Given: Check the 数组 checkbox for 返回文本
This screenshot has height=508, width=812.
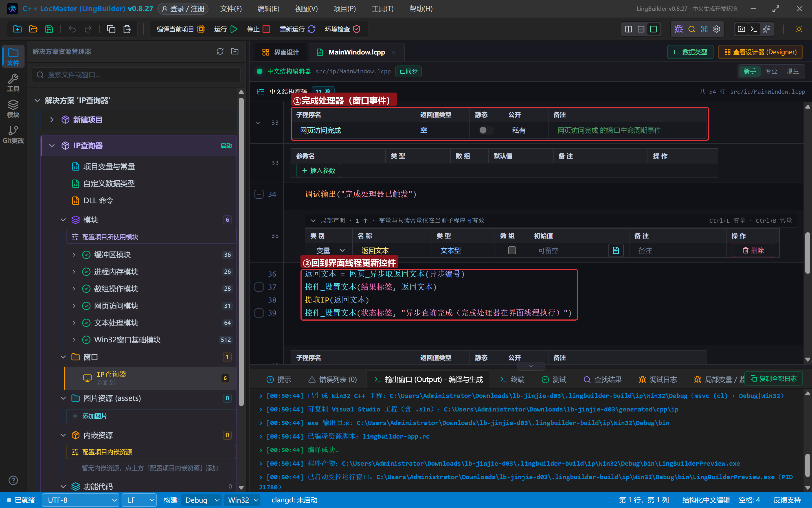Looking at the screenshot, I should tap(512, 250).
